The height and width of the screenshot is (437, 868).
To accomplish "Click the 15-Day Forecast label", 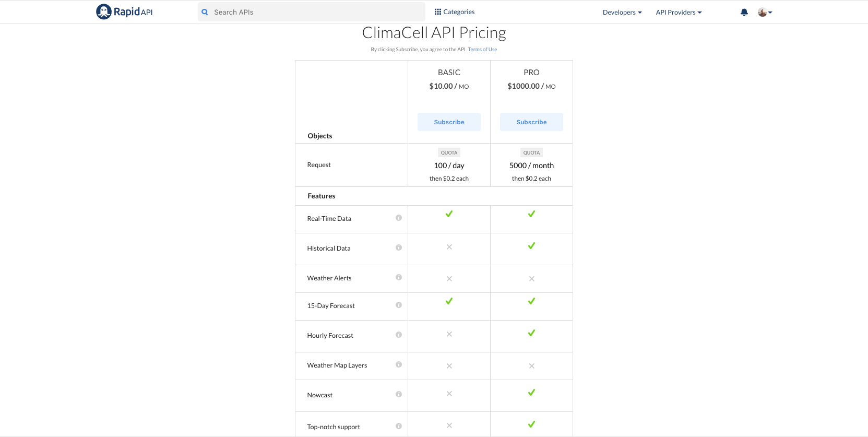I will 331,306.
